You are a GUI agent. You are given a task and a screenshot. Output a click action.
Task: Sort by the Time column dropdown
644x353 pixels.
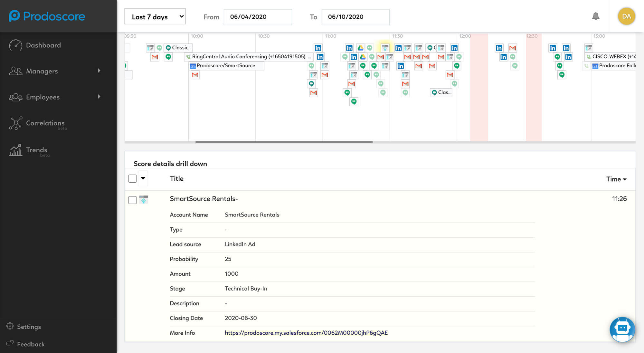click(616, 179)
